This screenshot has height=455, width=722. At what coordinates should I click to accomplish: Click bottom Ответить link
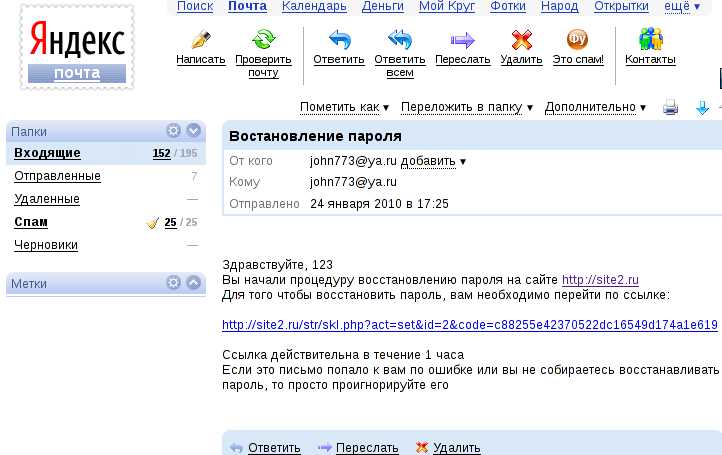pyautogui.click(x=274, y=448)
